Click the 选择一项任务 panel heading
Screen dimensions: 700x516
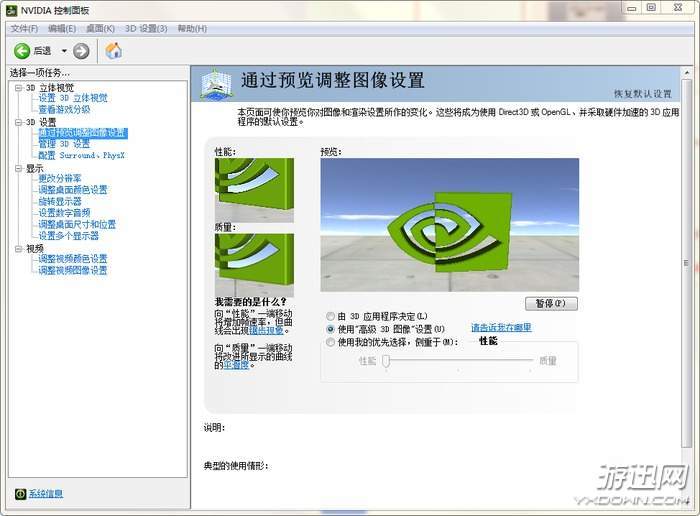tap(40, 72)
